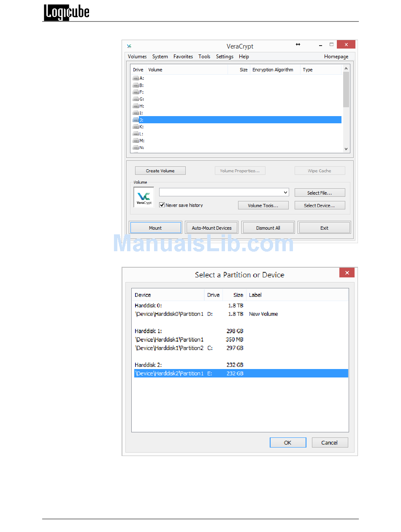Viewport: 401px width, 532px height.
Task: Click the Select Device... button
Action: [320, 205]
